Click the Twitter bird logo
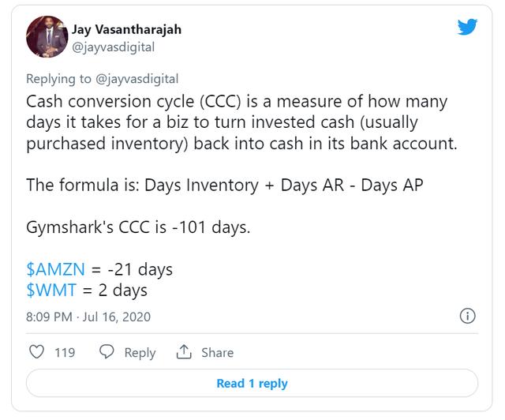The image size is (505, 420). [x=467, y=28]
